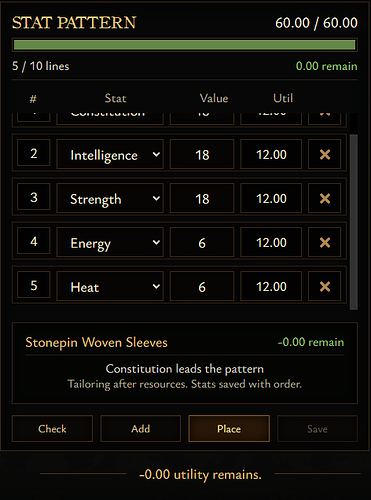Image resolution: width=371 pixels, height=500 pixels.
Task: Edit the Intelligence value field
Action: (x=202, y=154)
